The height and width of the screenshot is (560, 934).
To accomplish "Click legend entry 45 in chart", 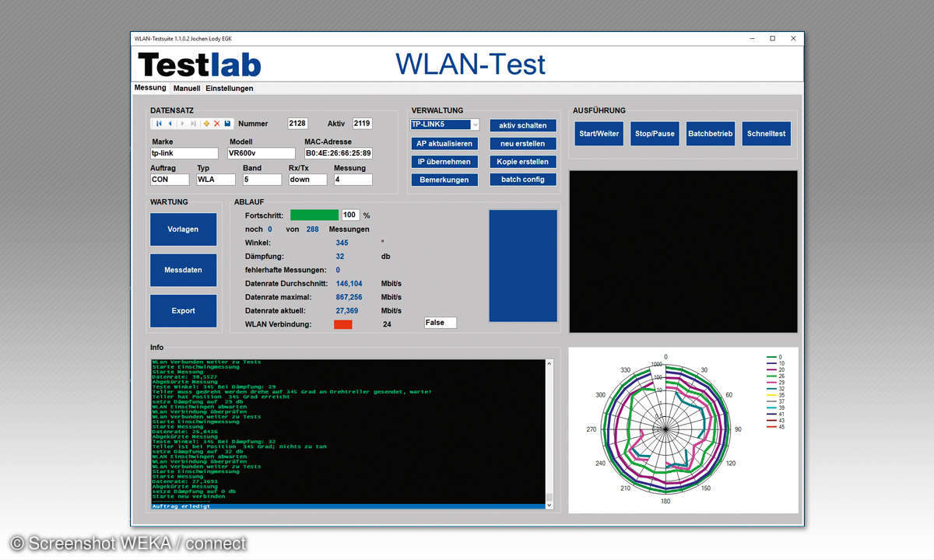I will (778, 427).
